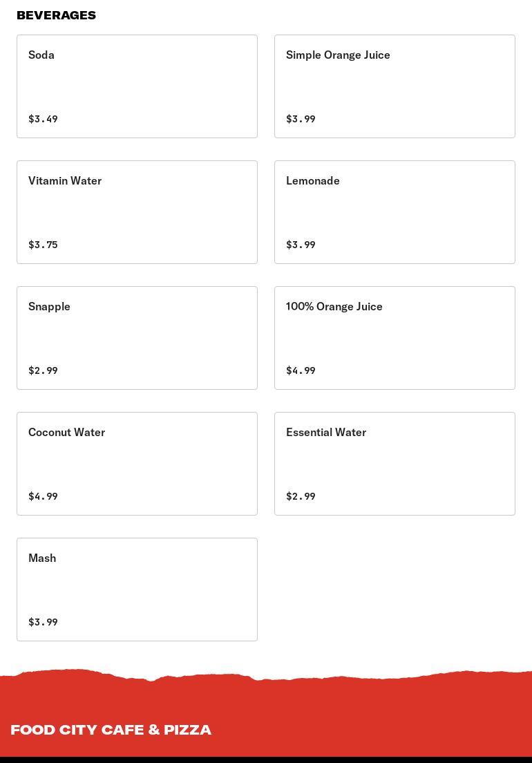
Task: Select the Essential Water card
Action: (x=395, y=464)
